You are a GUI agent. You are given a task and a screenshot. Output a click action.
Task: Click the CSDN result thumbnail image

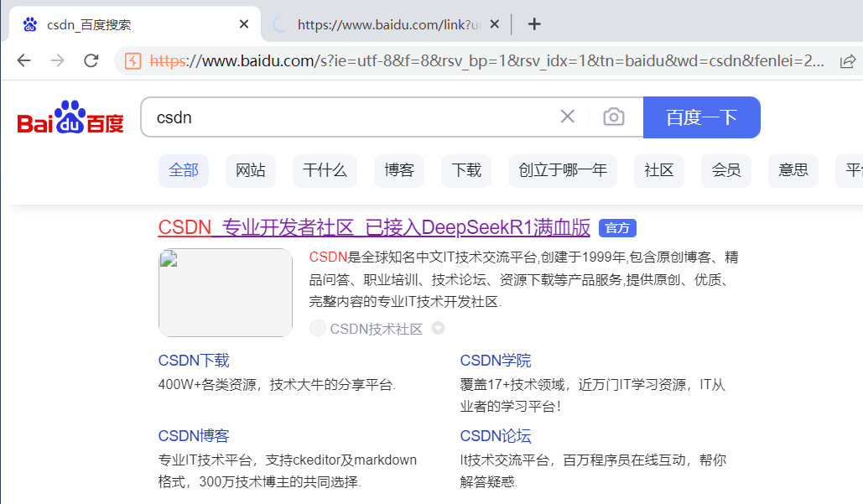(x=225, y=292)
